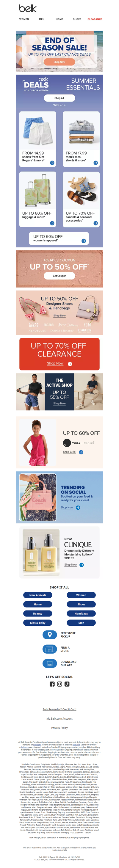Click the New Arrivals pill button
Screen dimensions: 119x868
tap(38, 595)
